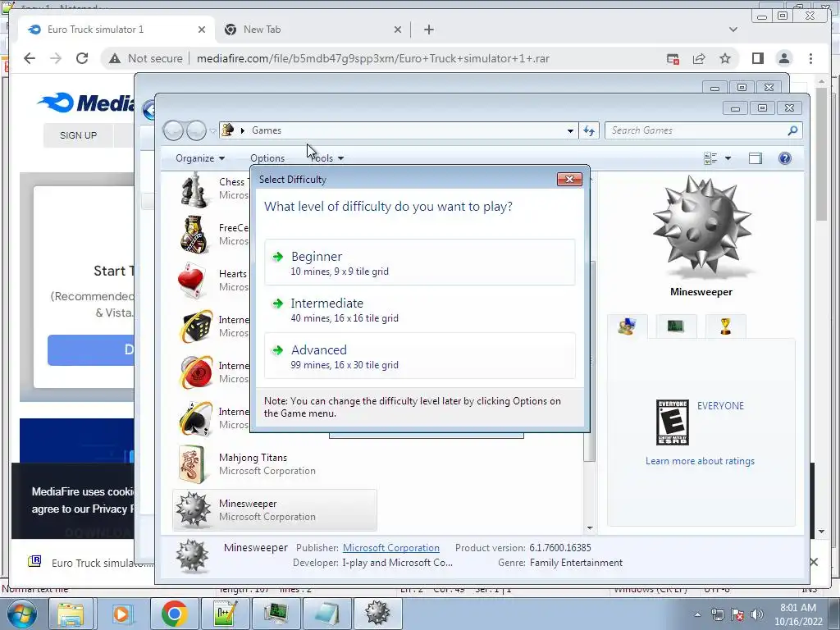Open the ratings tab in preview pane
The image size is (840, 630).
point(627,326)
